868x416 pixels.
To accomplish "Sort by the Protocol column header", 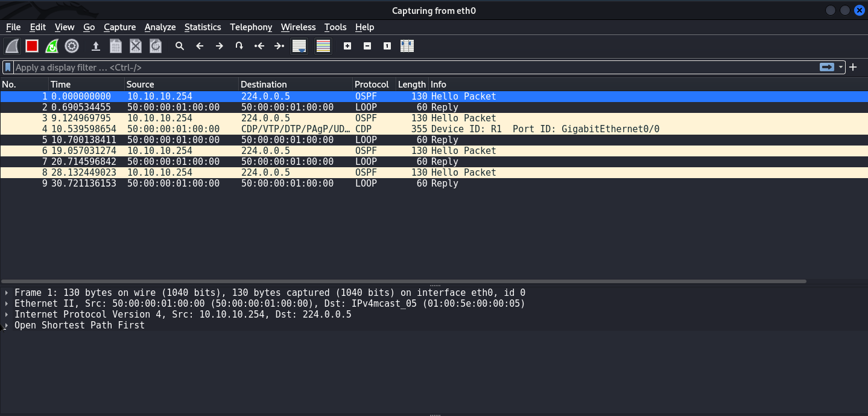I will coord(374,85).
